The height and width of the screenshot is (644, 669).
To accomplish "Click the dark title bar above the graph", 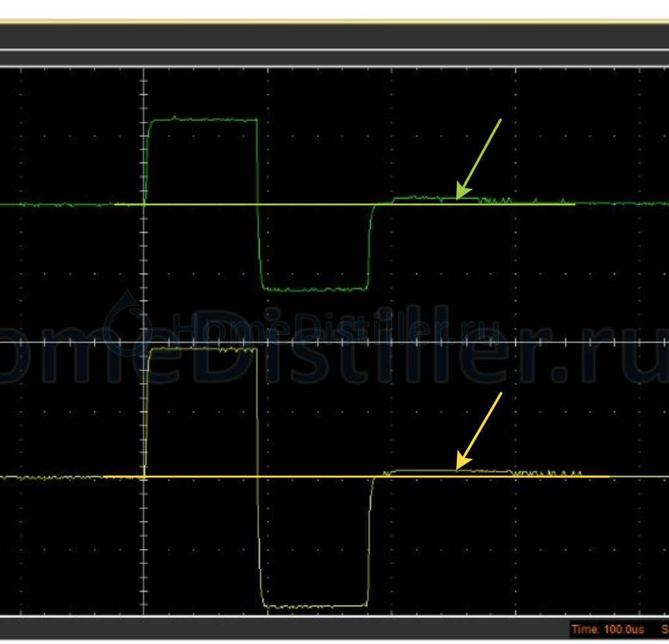I will 334,36.
